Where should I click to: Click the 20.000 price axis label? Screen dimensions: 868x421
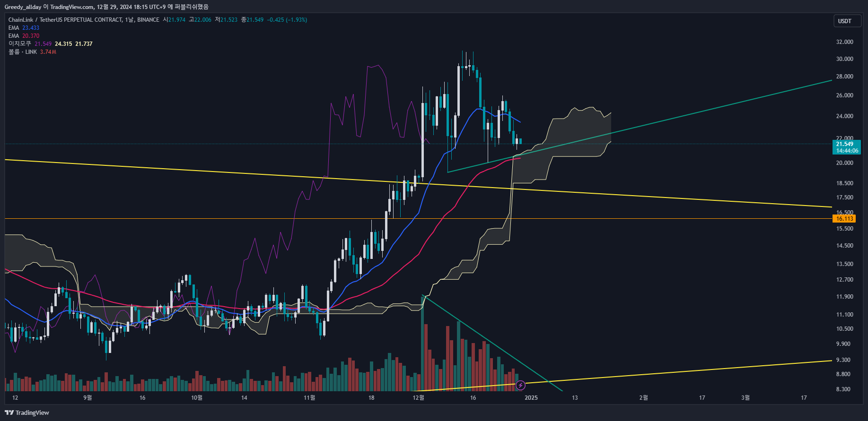(x=845, y=163)
